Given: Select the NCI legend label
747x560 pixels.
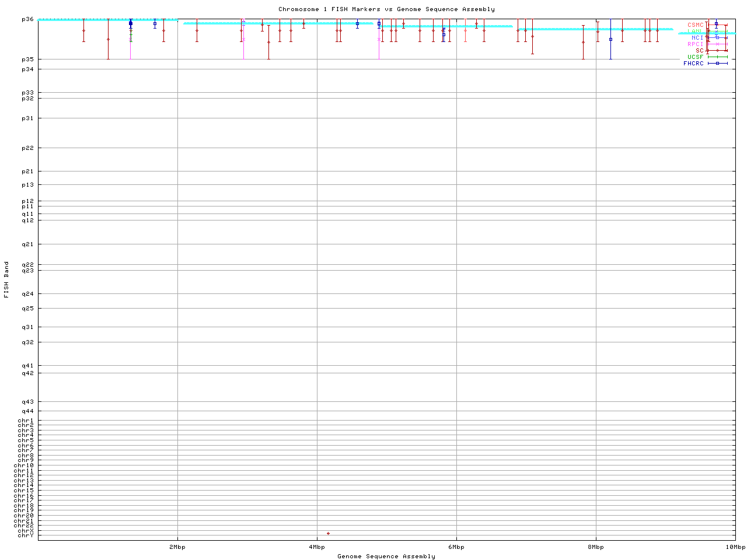Looking at the screenshot, I should pos(697,37).
